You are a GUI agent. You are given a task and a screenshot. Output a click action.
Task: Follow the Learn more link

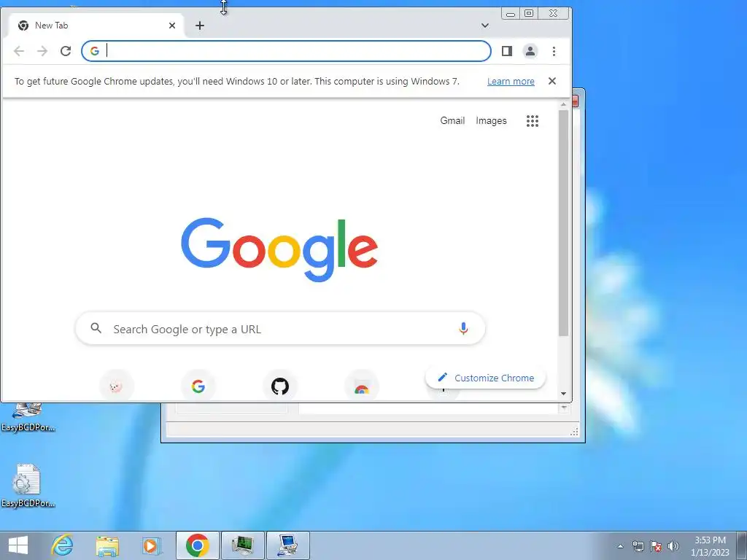tap(511, 82)
